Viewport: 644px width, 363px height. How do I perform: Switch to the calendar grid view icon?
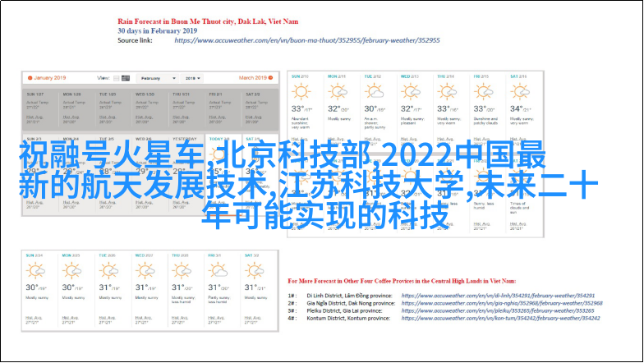click(126, 78)
